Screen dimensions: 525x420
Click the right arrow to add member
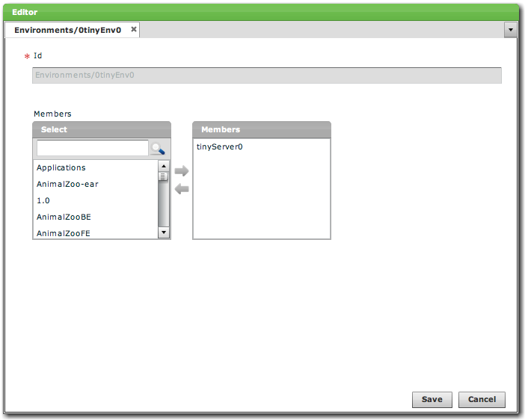pyautogui.click(x=181, y=172)
